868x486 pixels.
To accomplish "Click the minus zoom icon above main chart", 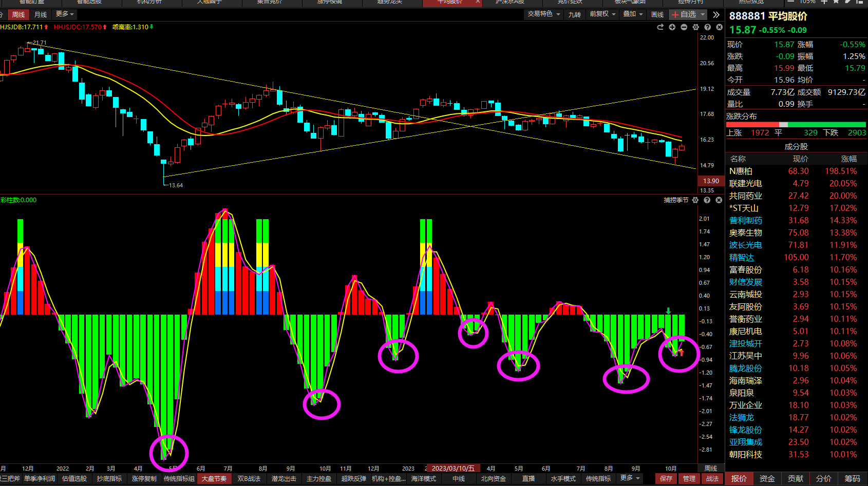I will tap(684, 27).
